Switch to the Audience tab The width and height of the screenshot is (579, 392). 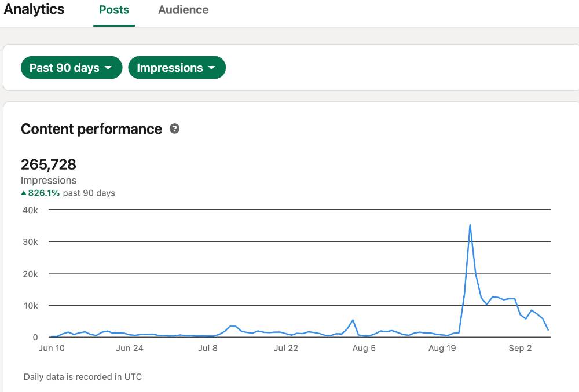click(x=184, y=10)
